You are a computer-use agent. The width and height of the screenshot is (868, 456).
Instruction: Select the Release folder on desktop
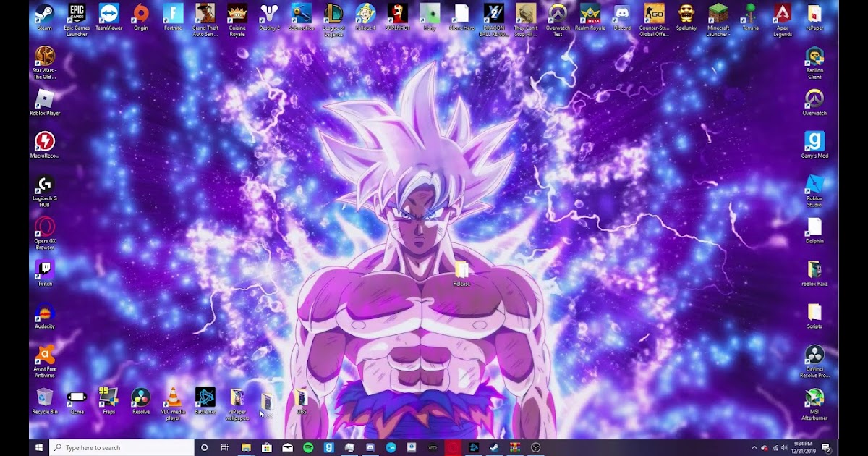[461, 274]
